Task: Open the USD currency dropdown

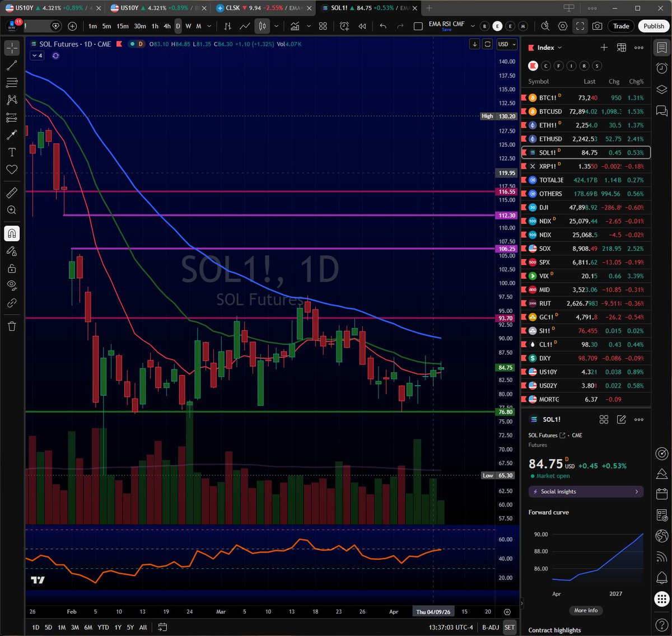Action: (x=506, y=44)
